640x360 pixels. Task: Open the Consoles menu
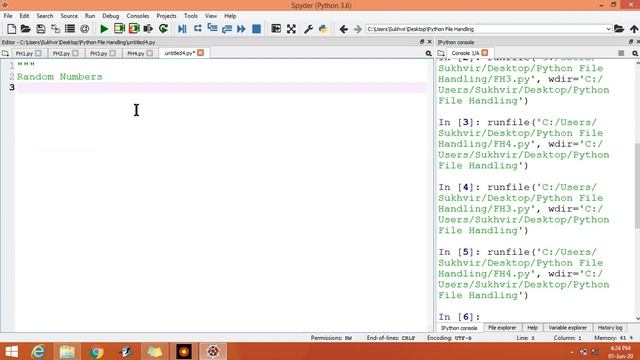click(x=138, y=16)
